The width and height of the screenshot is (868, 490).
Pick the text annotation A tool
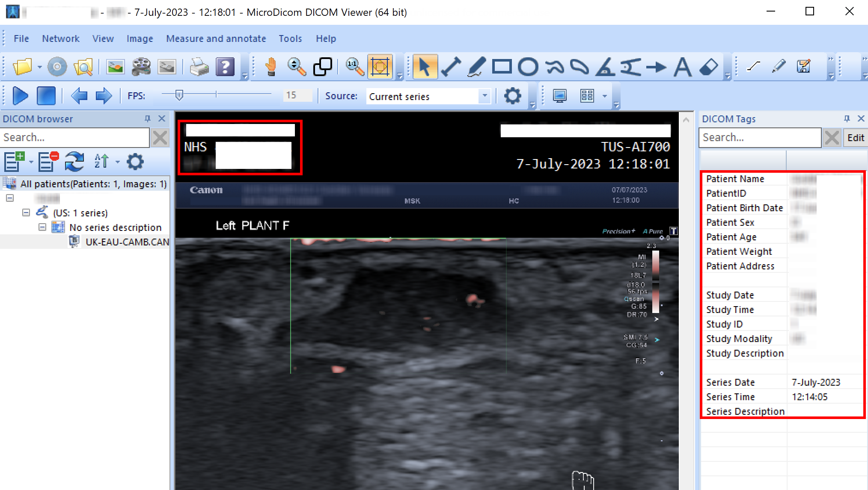click(x=682, y=67)
